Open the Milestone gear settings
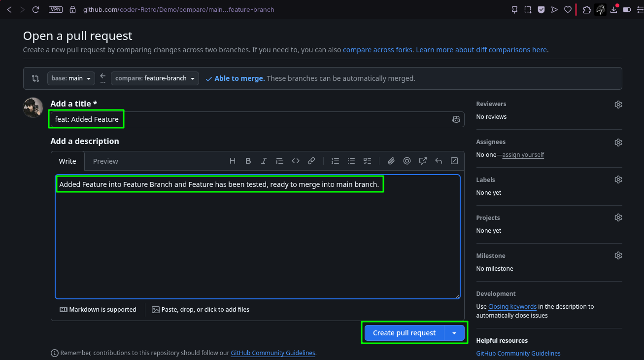Viewport: 644px width, 360px height. point(618,255)
